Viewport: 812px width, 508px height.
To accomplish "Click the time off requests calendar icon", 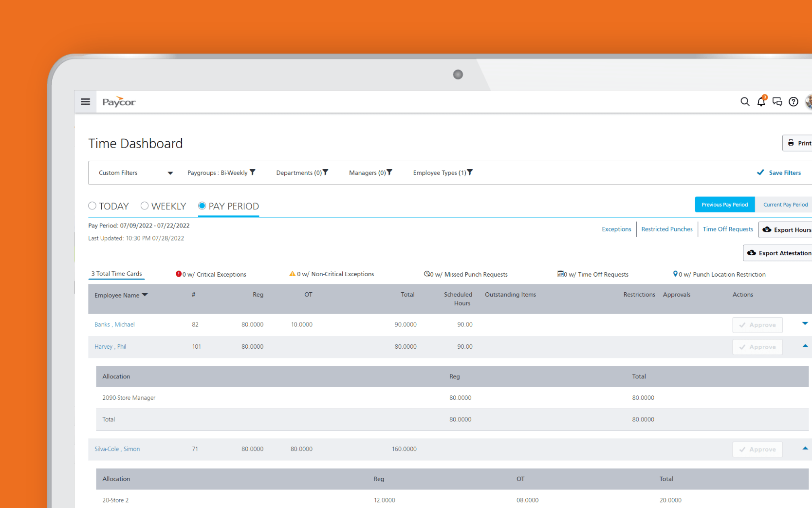I will pyautogui.click(x=560, y=274).
